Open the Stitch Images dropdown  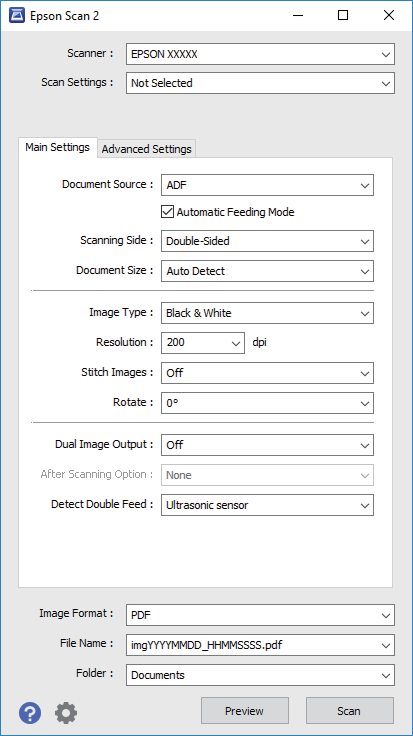[268, 373]
